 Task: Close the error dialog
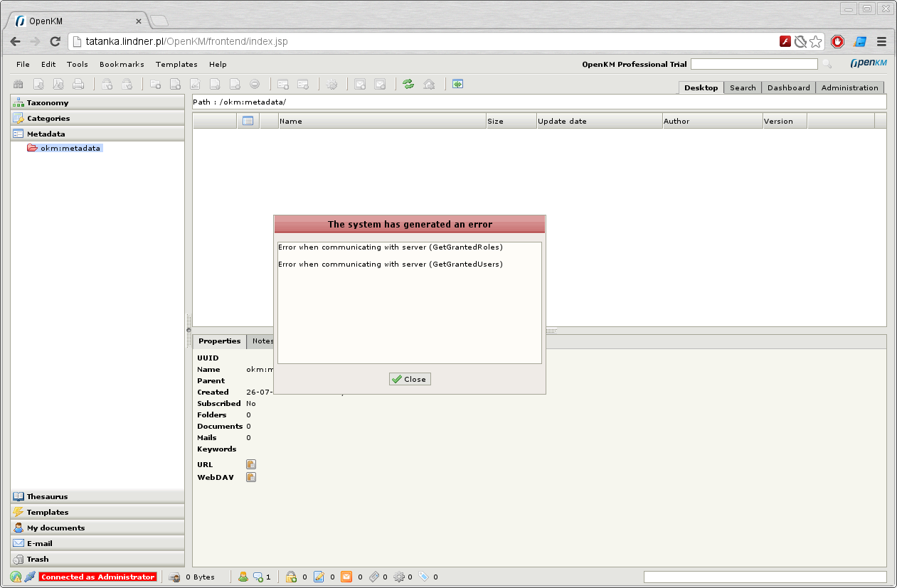410,379
